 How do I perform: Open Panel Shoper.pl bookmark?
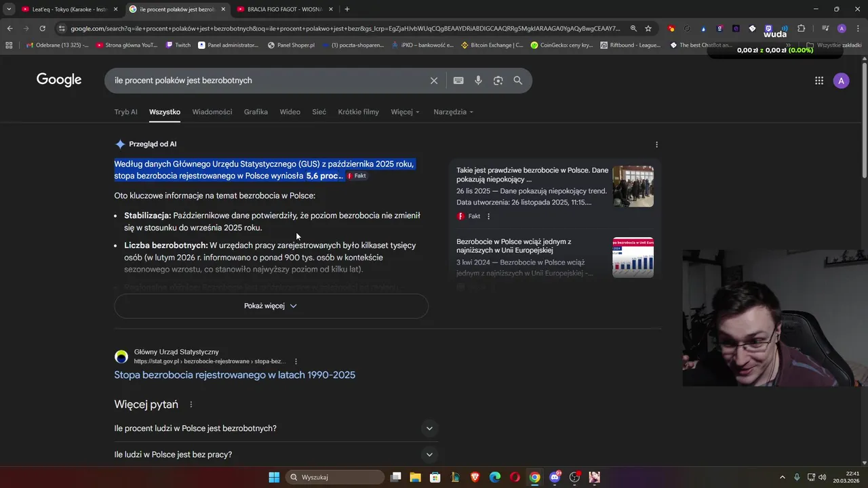tap(291, 45)
